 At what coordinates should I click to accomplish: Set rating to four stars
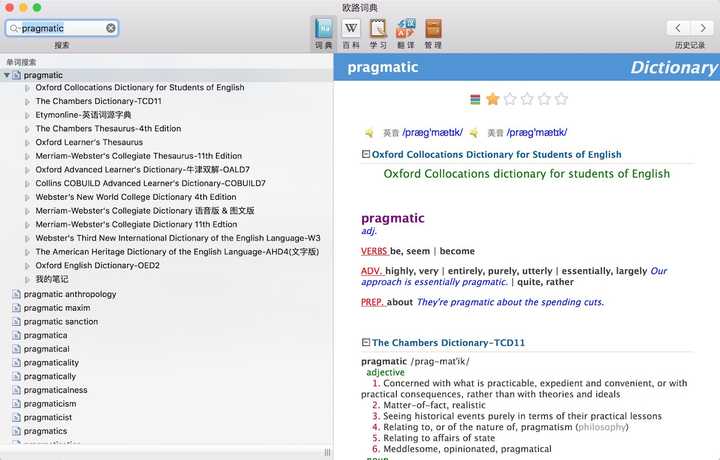click(x=544, y=99)
